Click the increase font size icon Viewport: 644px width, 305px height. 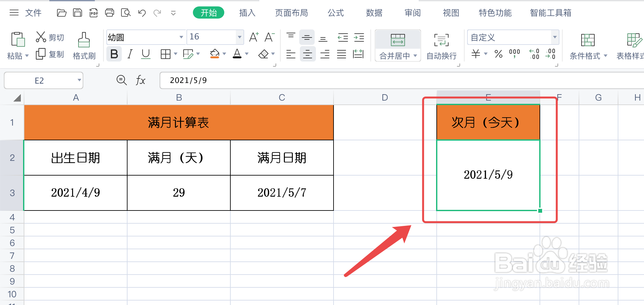tap(253, 37)
